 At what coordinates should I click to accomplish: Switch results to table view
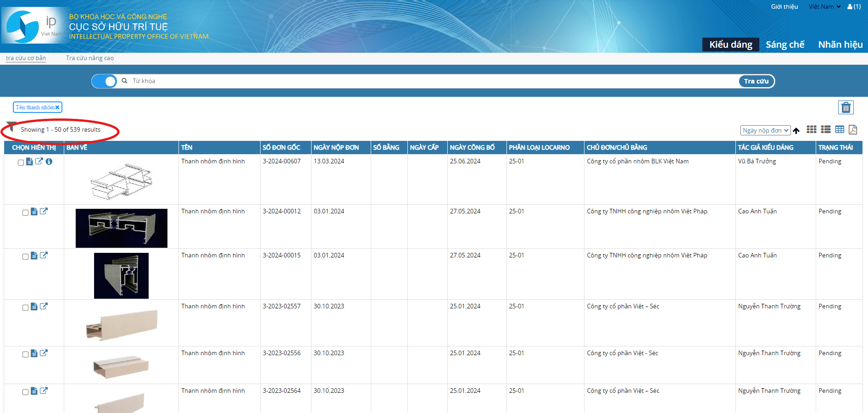[840, 130]
